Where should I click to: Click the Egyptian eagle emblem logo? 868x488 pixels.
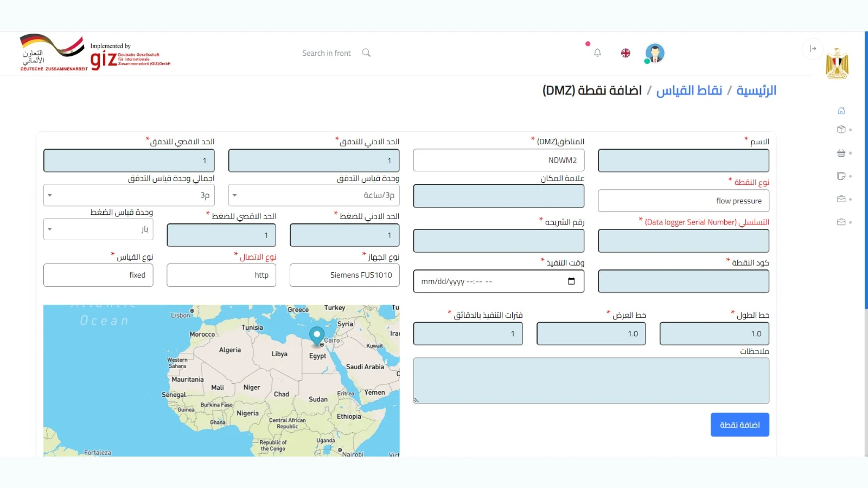837,64
